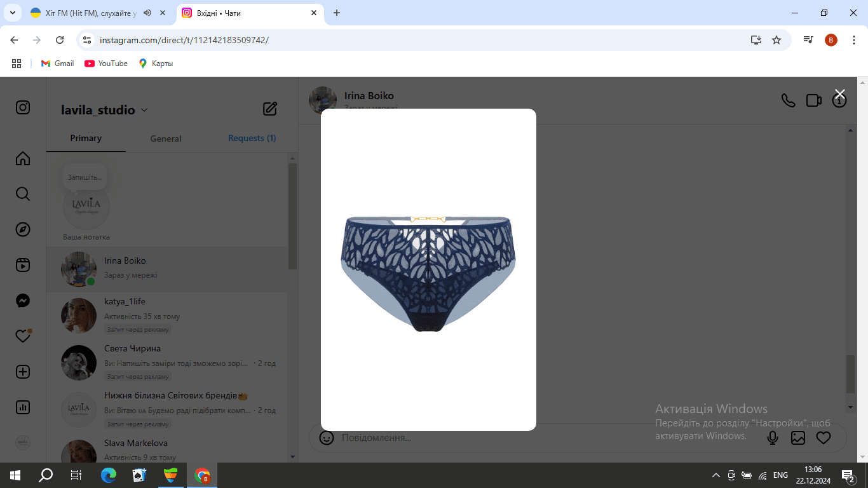Open a new browser tab
The width and height of the screenshot is (868, 488).
[x=337, y=13]
